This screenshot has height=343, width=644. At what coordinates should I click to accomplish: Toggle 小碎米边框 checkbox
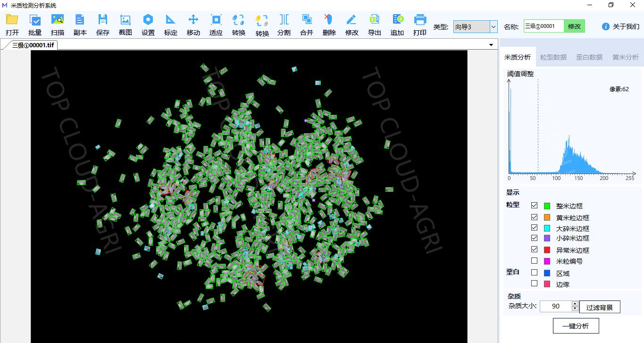coord(534,238)
